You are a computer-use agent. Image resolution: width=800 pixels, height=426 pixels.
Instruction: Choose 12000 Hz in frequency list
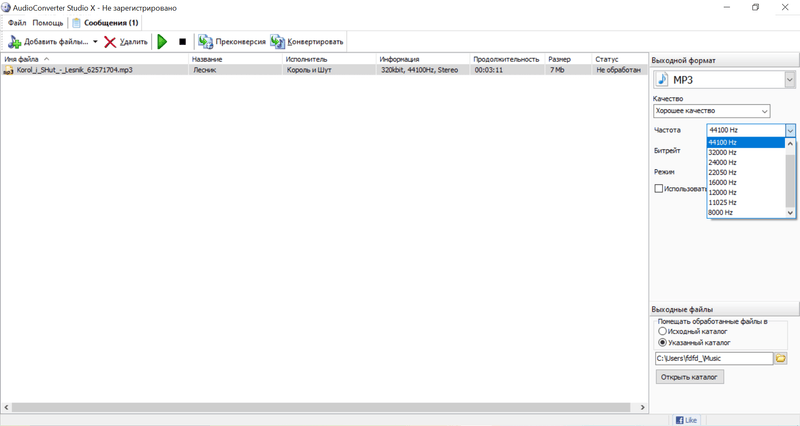[745, 192]
